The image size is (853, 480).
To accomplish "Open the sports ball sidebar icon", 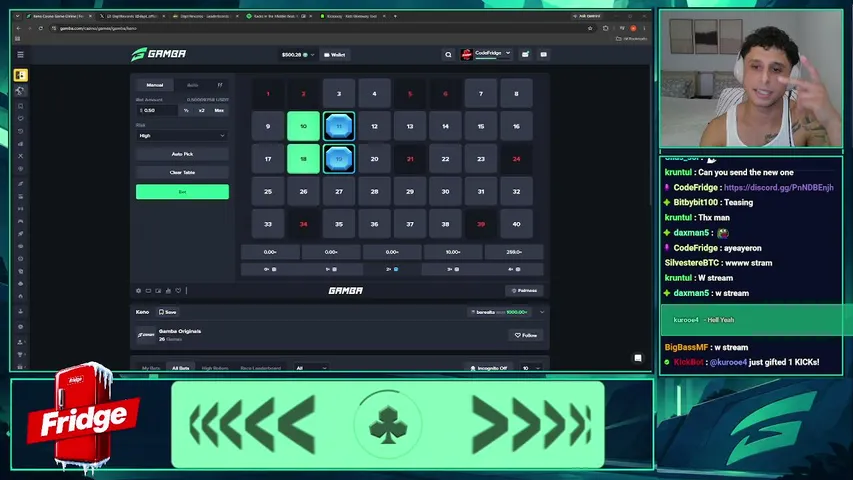I will click(21, 91).
